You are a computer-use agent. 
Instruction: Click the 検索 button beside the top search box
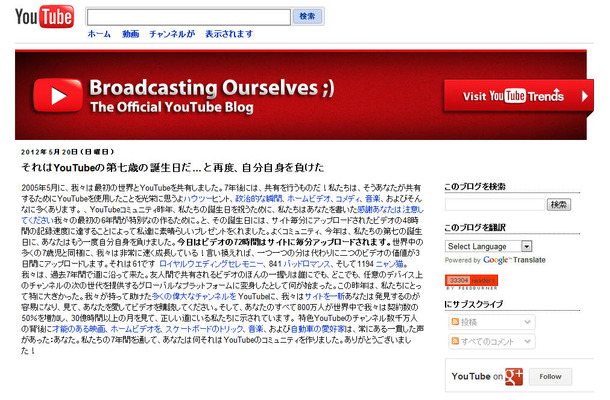[307, 16]
